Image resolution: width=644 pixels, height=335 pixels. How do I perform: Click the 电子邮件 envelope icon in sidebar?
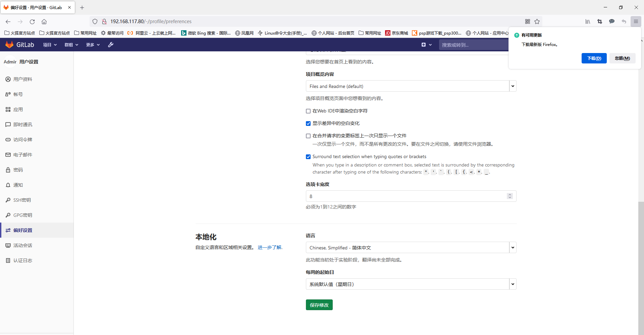click(8, 155)
